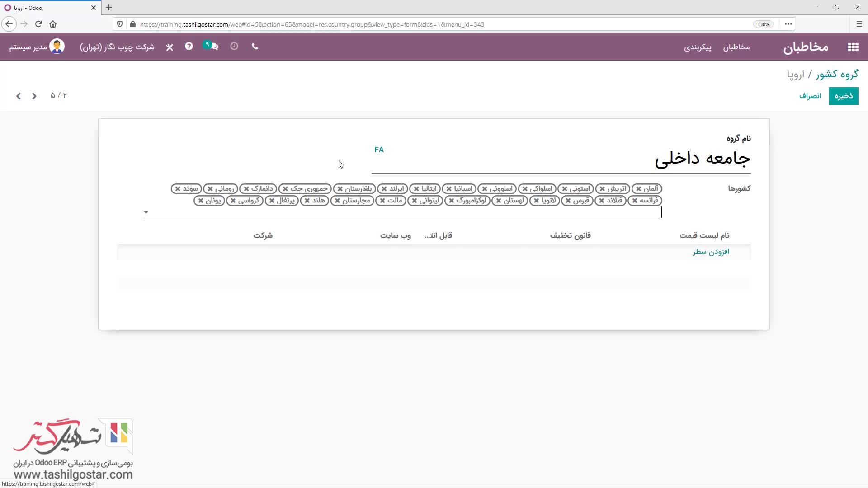
Task: Open the پیکربندی menu
Action: tap(697, 47)
